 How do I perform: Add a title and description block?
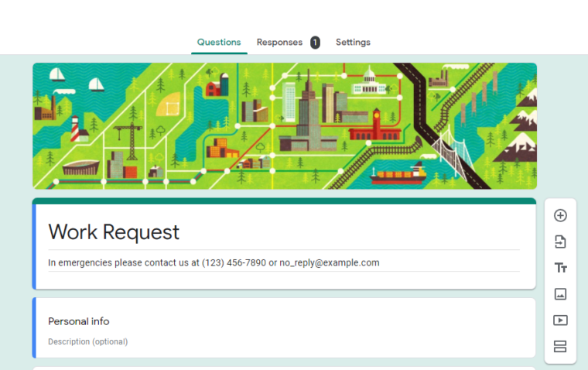(561, 268)
